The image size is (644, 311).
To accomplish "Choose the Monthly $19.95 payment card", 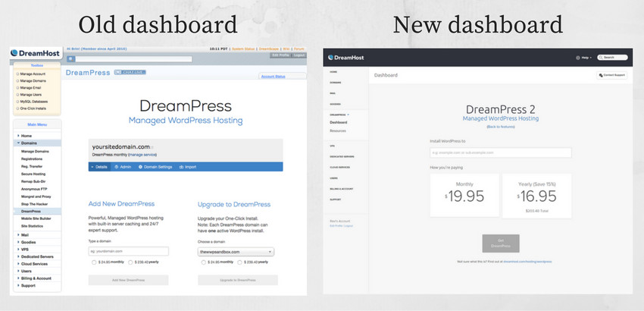I will pyautogui.click(x=464, y=195).
